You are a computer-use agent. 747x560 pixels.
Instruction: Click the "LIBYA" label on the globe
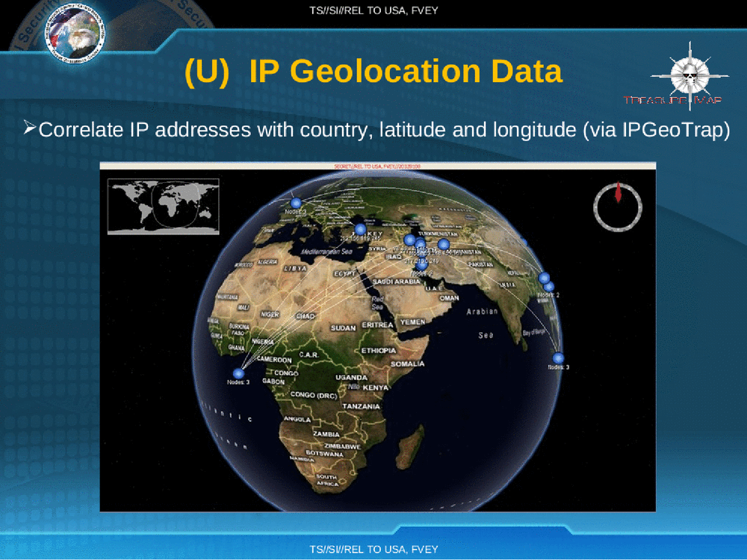coord(295,269)
